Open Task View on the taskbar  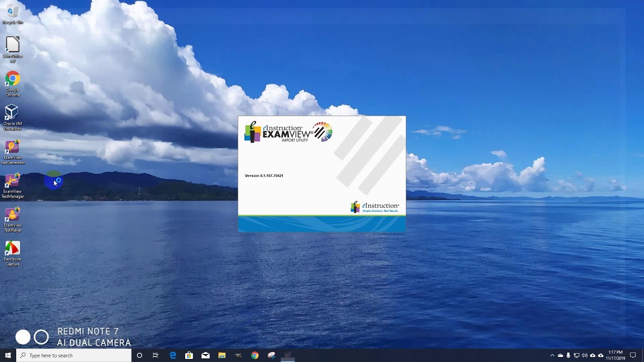click(x=155, y=355)
